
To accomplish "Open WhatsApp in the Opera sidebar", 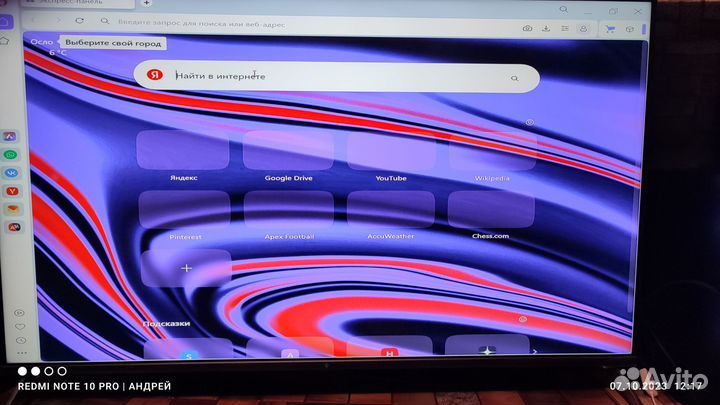I will click(x=10, y=155).
